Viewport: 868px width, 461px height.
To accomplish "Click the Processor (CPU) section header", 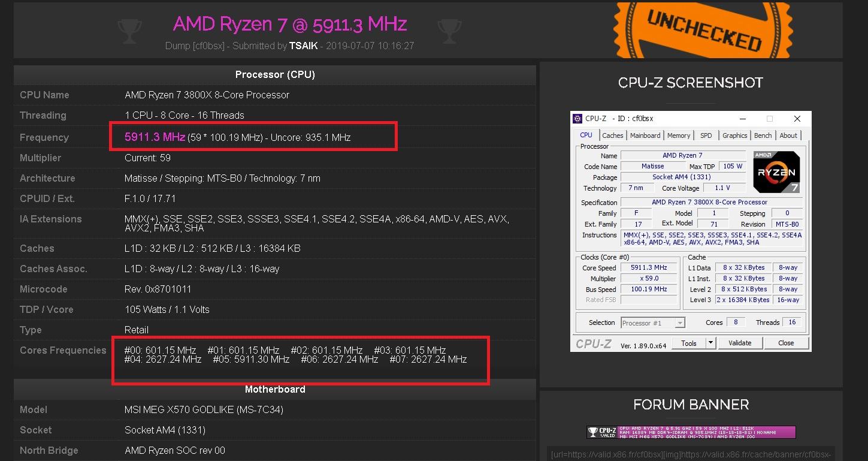I will 275,75.
